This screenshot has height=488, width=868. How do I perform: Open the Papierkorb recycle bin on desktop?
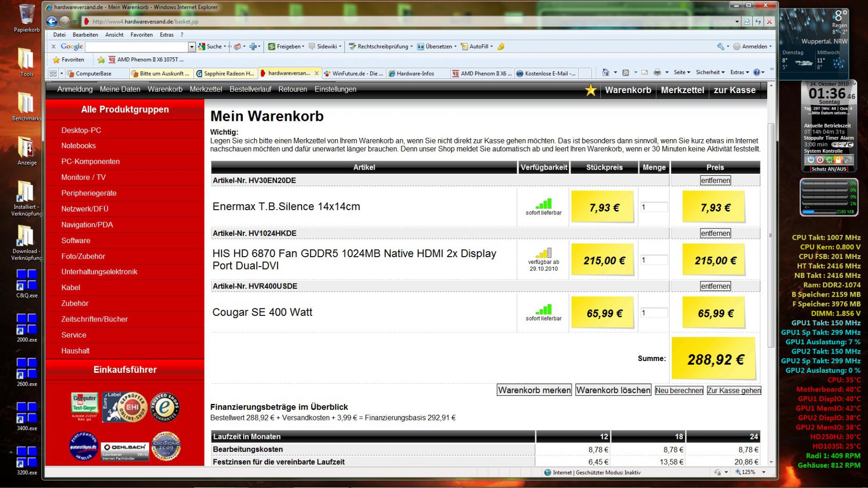[27, 18]
